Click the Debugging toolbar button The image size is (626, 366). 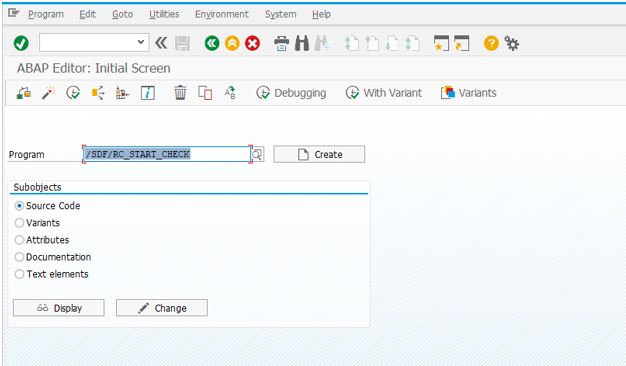click(x=291, y=93)
